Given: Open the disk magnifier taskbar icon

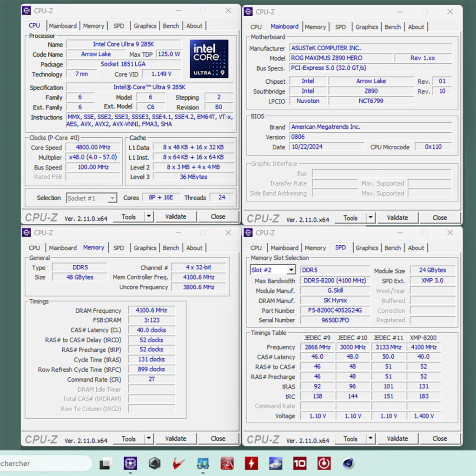Looking at the screenshot, I should click(x=276, y=463).
